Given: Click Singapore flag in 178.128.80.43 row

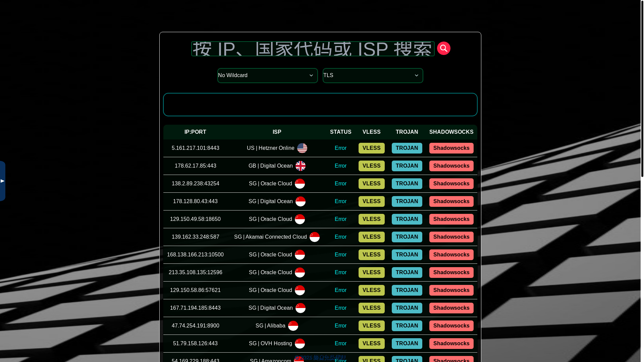Looking at the screenshot, I should tap(300, 201).
